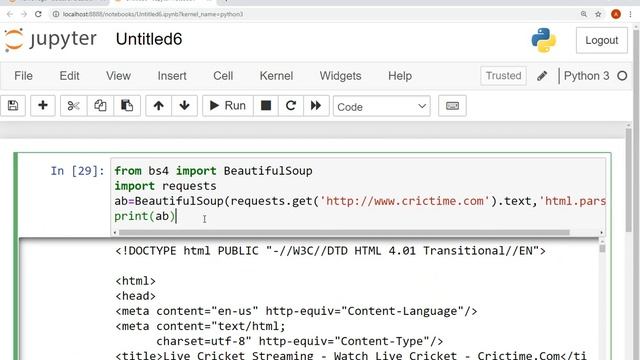Rename notebook title Untitled6

(x=149, y=39)
